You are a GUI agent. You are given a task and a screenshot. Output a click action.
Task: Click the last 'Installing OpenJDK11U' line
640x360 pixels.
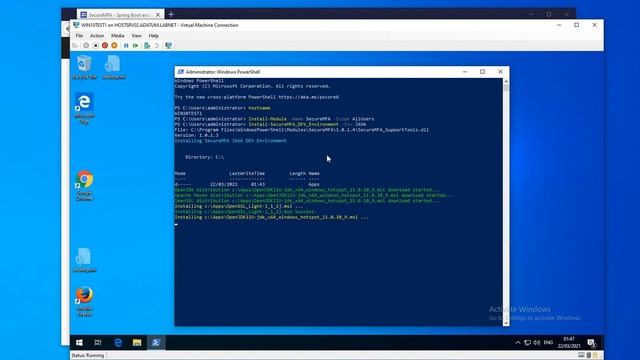(x=271, y=217)
